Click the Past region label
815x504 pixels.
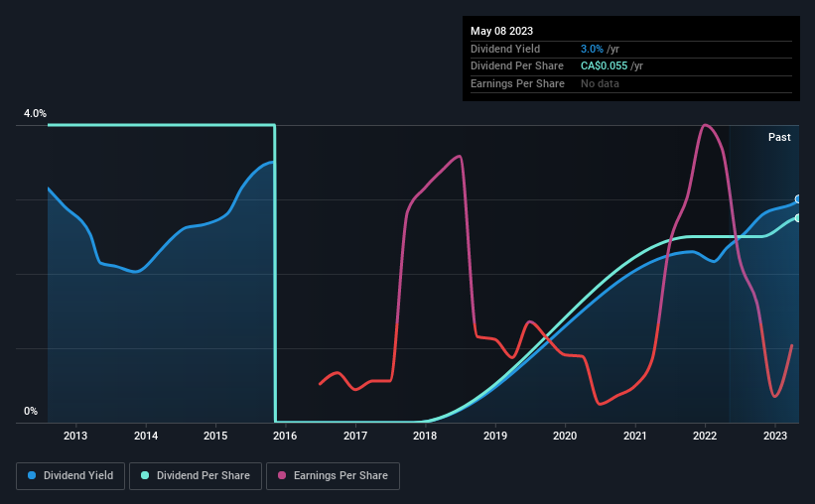(779, 137)
